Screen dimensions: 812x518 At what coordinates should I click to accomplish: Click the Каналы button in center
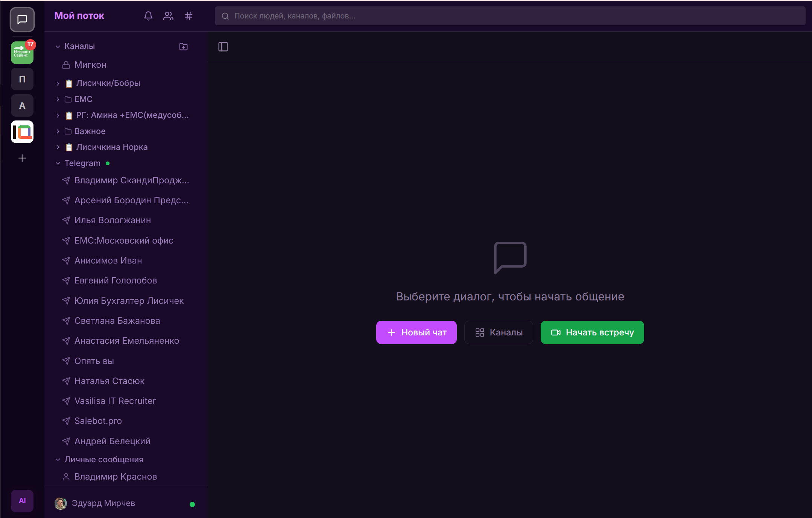pos(499,332)
